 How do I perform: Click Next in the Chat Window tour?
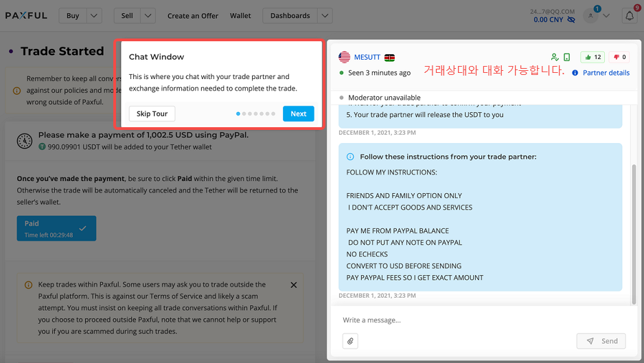(299, 114)
